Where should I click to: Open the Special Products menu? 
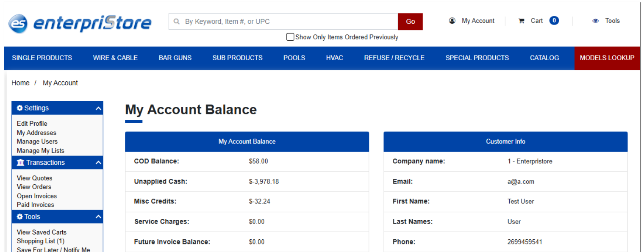tap(477, 58)
